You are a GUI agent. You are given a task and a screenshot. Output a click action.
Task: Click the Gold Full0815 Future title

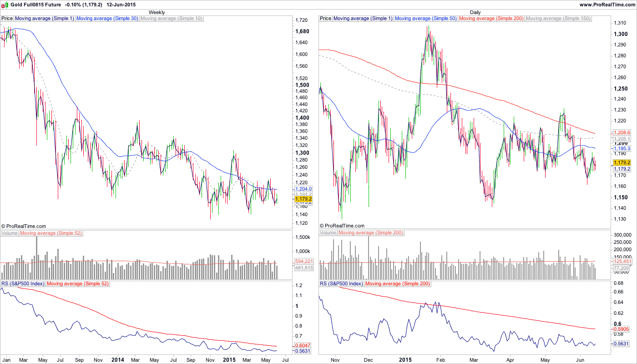(34, 5)
